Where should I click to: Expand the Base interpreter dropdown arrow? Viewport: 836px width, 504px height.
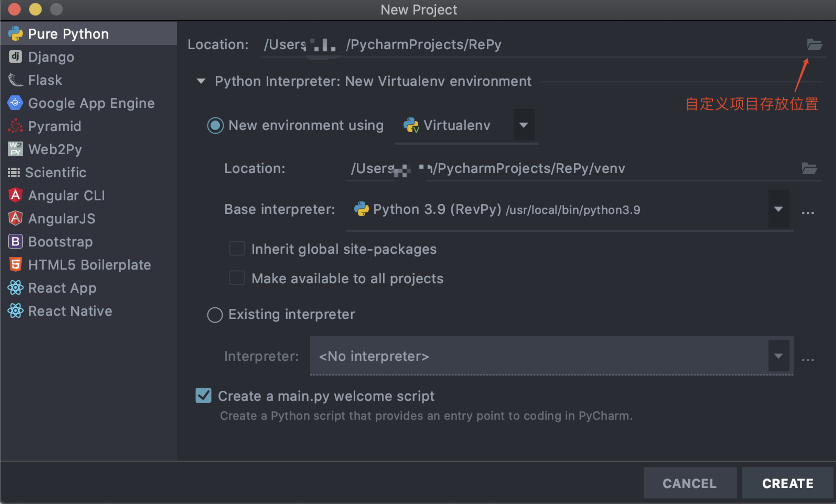[778, 209]
